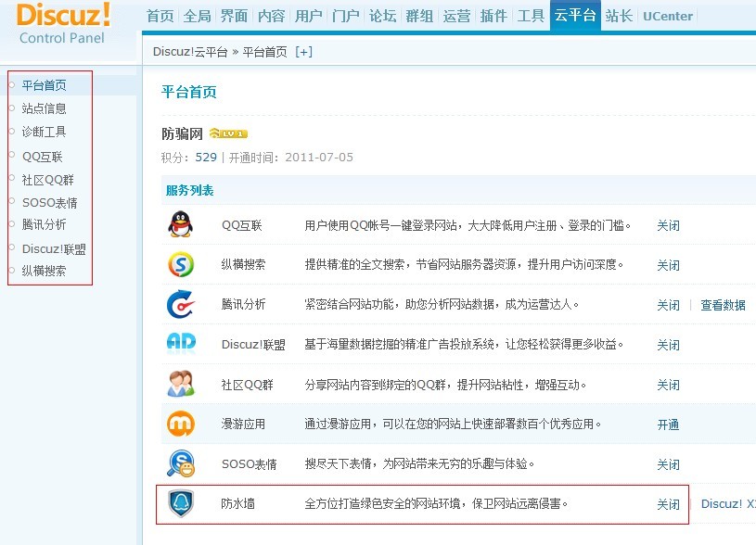This screenshot has height=545, width=756.
Task: Open the UCenter top menu
Action: [x=668, y=16]
